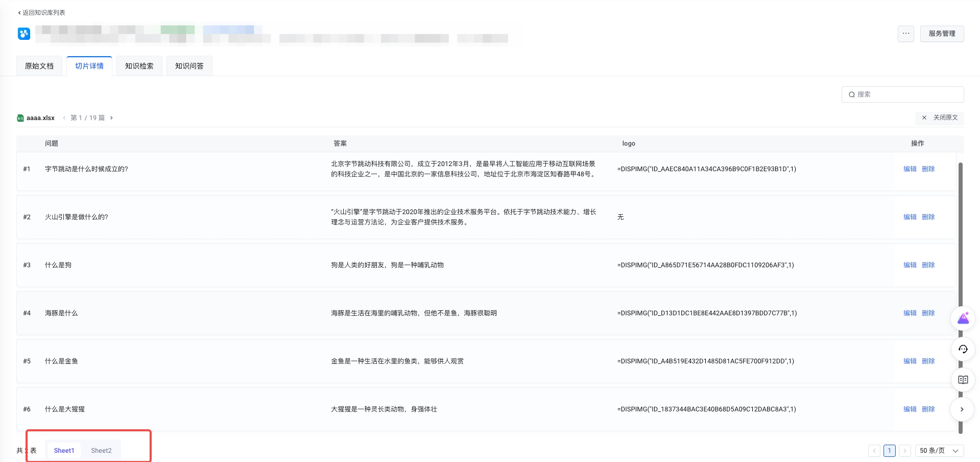The width and height of the screenshot is (980, 462).
Task: Open 服务管理 service management
Action: (942, 34)
